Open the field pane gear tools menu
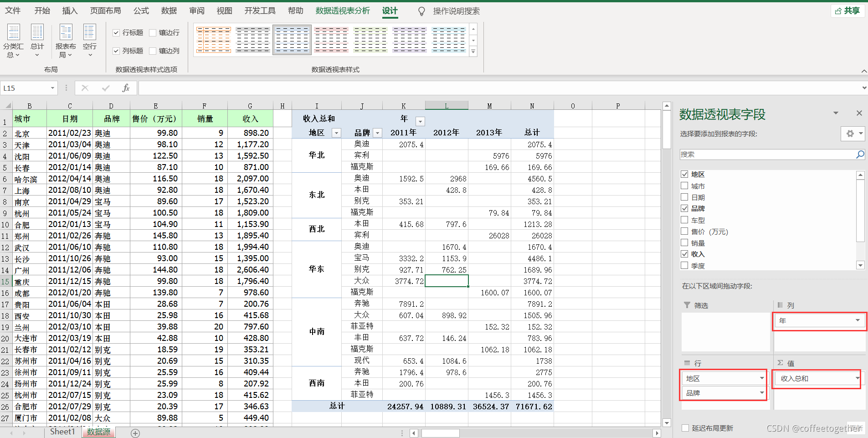Viewport: 868px width, 438px height. [x=853, y=134]
